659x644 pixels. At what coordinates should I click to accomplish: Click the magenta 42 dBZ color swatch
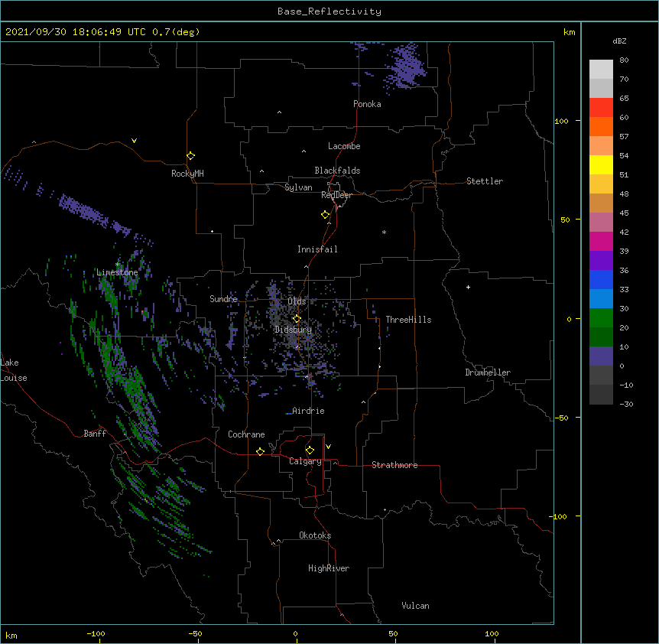[x=601, y=241]
